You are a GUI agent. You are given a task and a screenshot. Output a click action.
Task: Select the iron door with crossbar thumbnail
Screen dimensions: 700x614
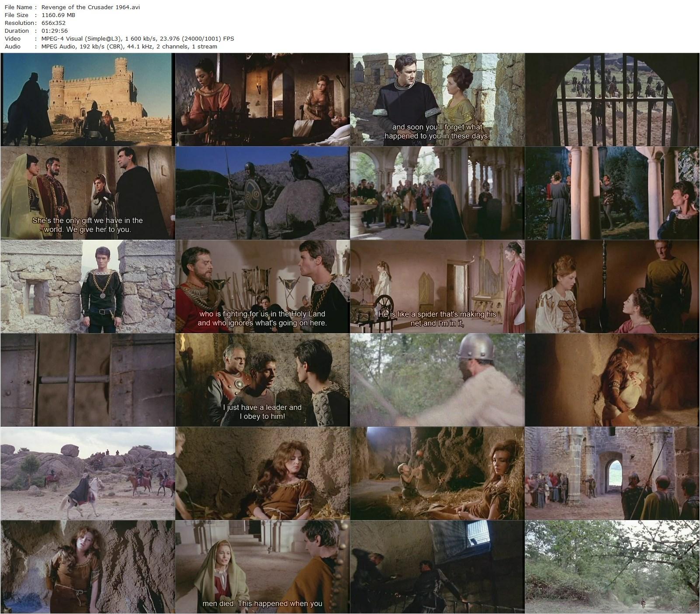point(87,380)
